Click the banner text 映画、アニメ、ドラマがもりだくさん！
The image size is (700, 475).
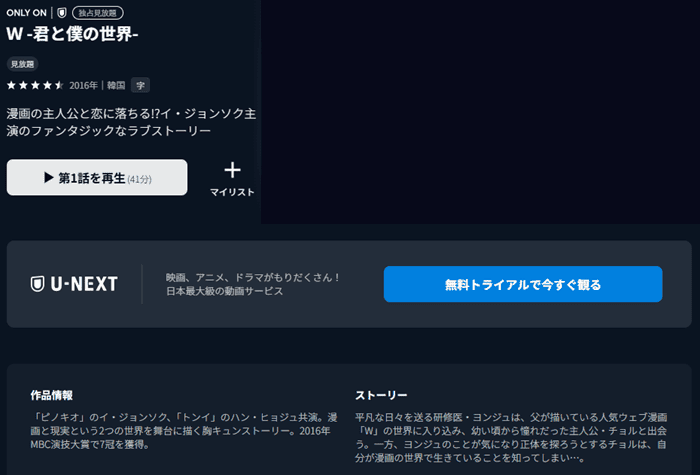coord(252,278)
